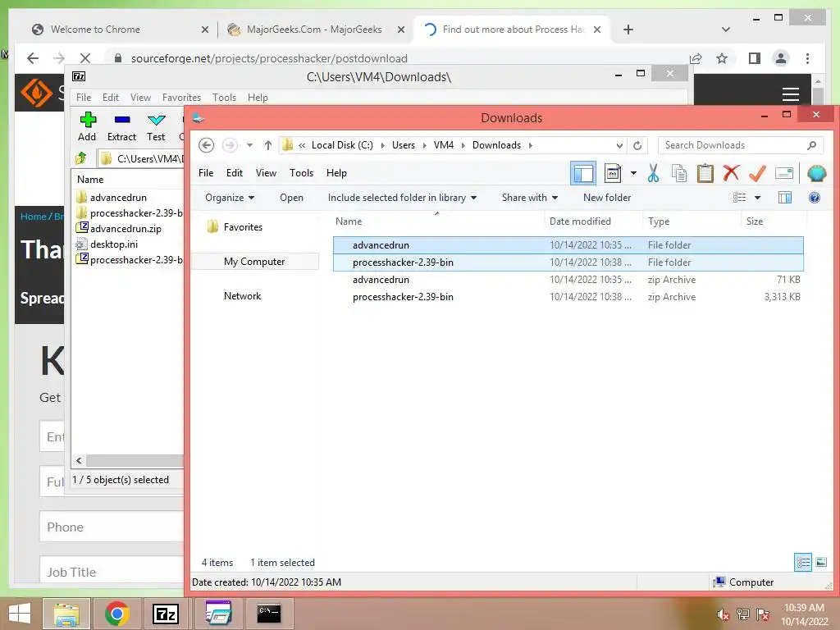This screenshot has width=840, height=630.
Task: Open the View menu in Downloads window
Action: 266,173
